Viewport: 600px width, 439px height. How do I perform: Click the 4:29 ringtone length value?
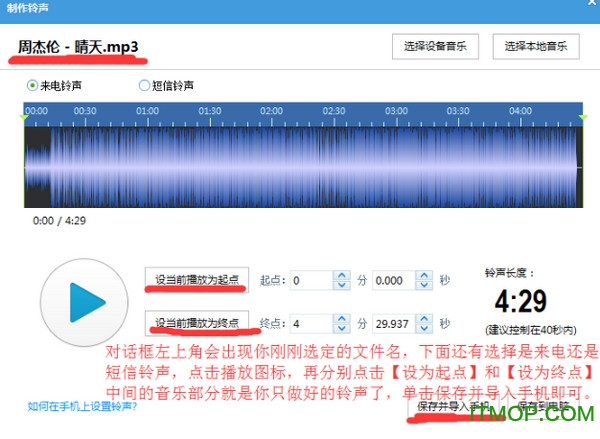(x=521, y=302)
